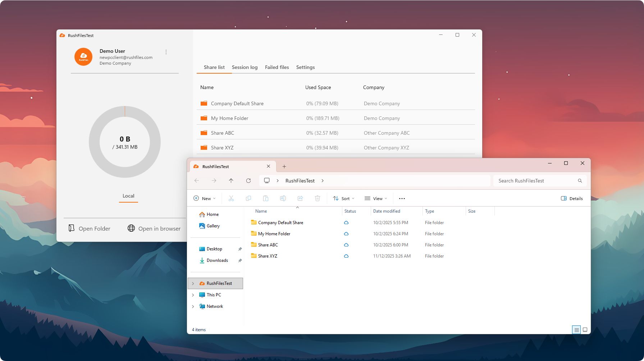Click the Size column header
This screenshot has height=361, width=644.
[472, 211]
